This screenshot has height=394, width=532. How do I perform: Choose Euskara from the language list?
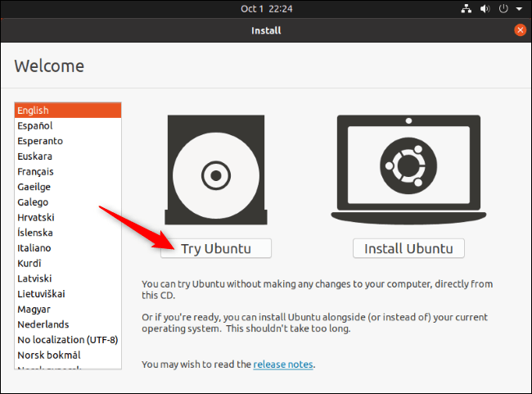(x=68, y=156)
